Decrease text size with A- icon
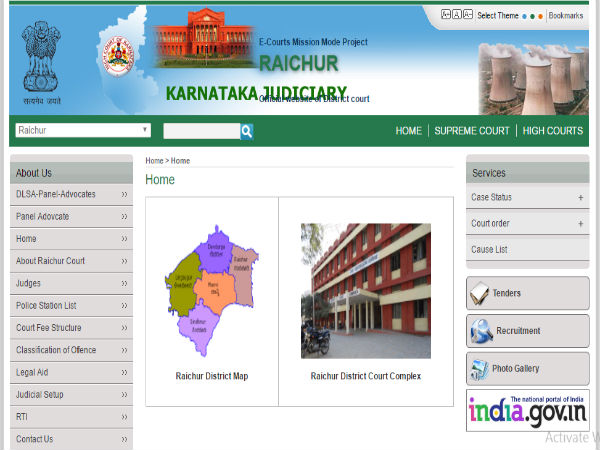 pos(467,15)
